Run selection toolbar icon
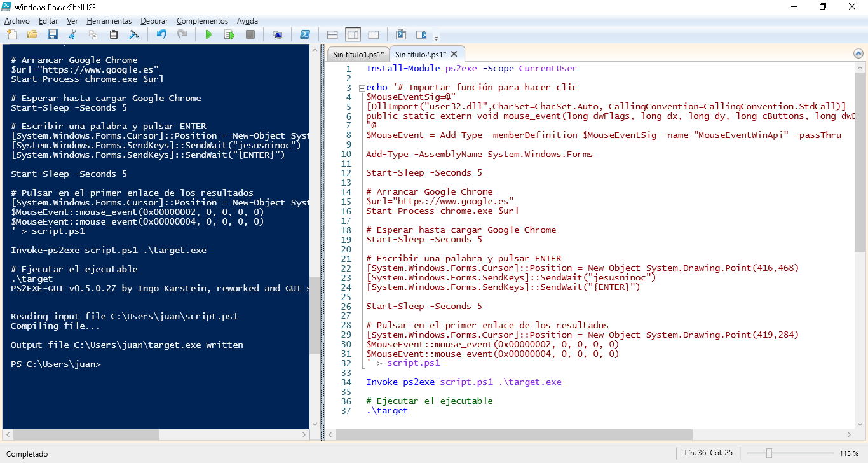 pyautogui.click(x=229, y=34)
